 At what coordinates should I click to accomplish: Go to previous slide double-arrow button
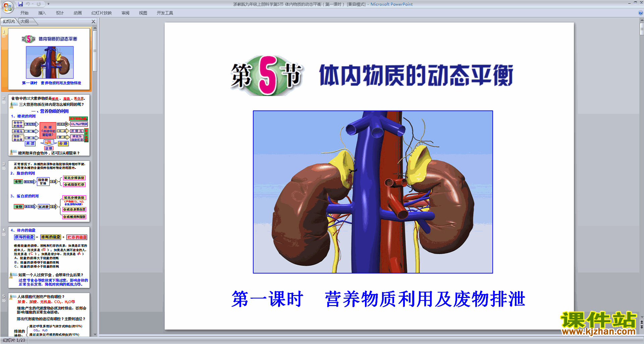click(642, 322)
